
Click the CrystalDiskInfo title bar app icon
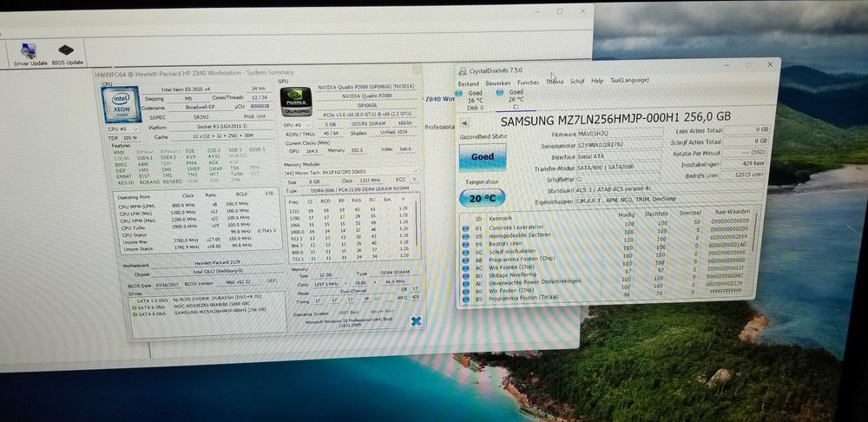click(463, 70)
